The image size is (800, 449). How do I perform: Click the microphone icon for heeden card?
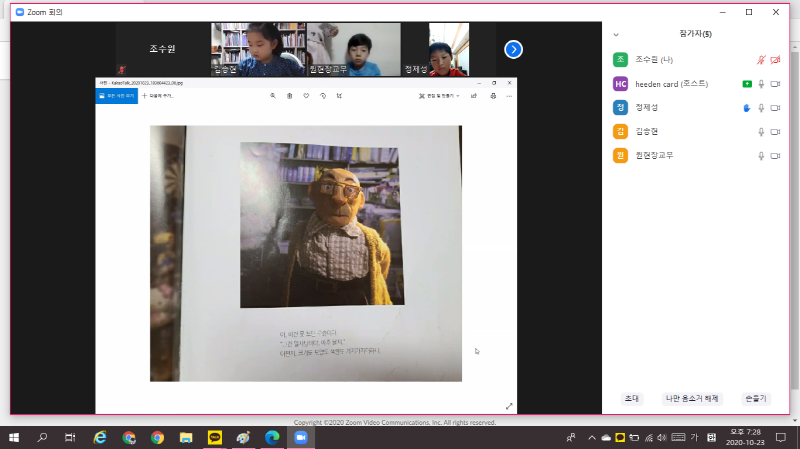point(761,84)
